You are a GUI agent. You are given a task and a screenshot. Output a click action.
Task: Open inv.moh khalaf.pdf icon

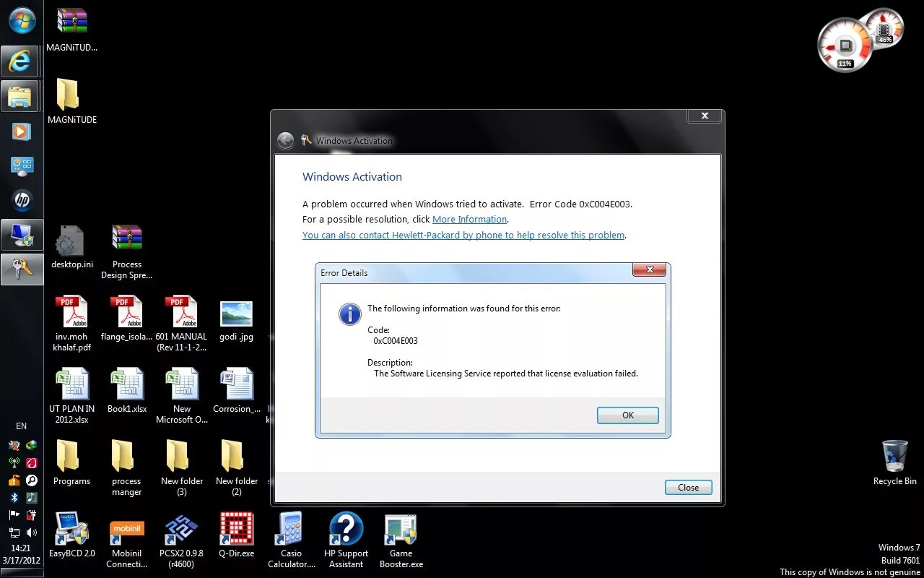[72, 324]
